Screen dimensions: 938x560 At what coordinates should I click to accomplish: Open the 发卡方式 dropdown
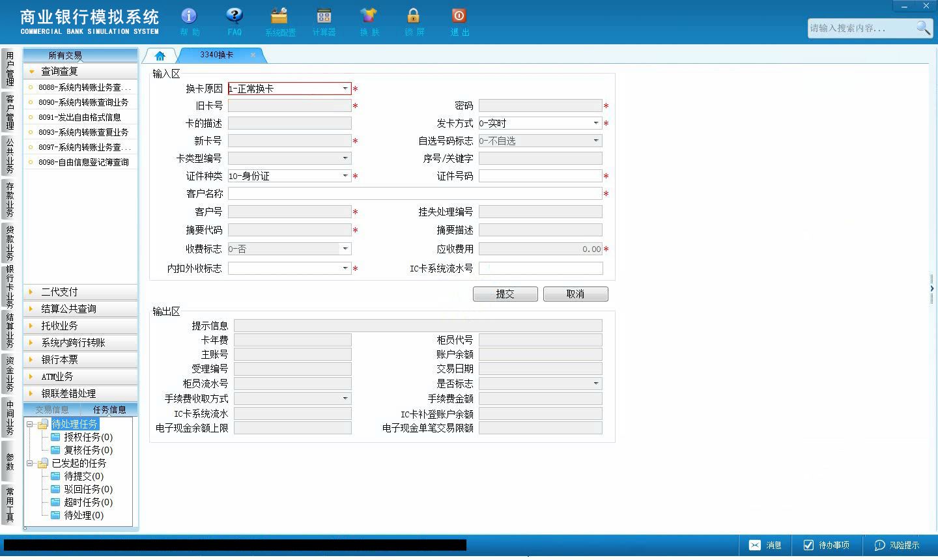[x=595, y=123]
